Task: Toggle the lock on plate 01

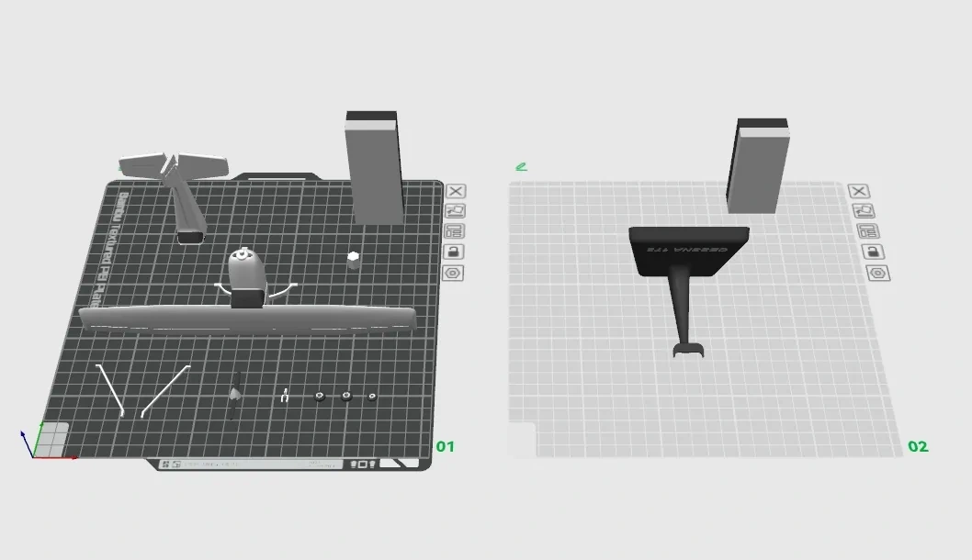Action: (x=454, y=252)
